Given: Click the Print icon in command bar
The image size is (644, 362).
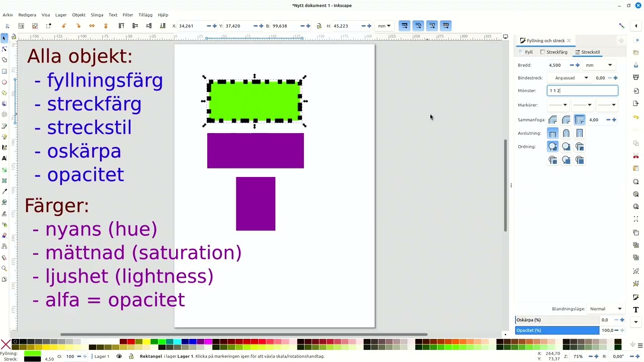Looking at the screenshot, I should click(x=636, y=77).
